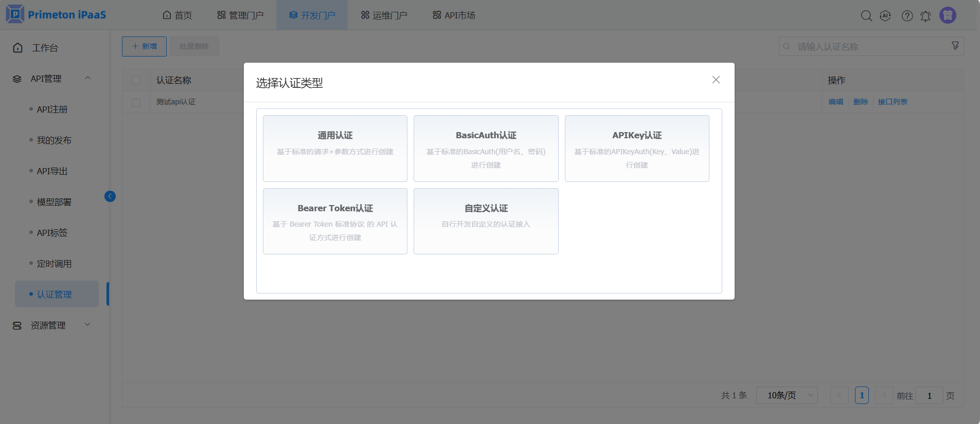Select the Bearer Token认证 card
The width and height of the screenshot is (980, 424).
[335, 221]
